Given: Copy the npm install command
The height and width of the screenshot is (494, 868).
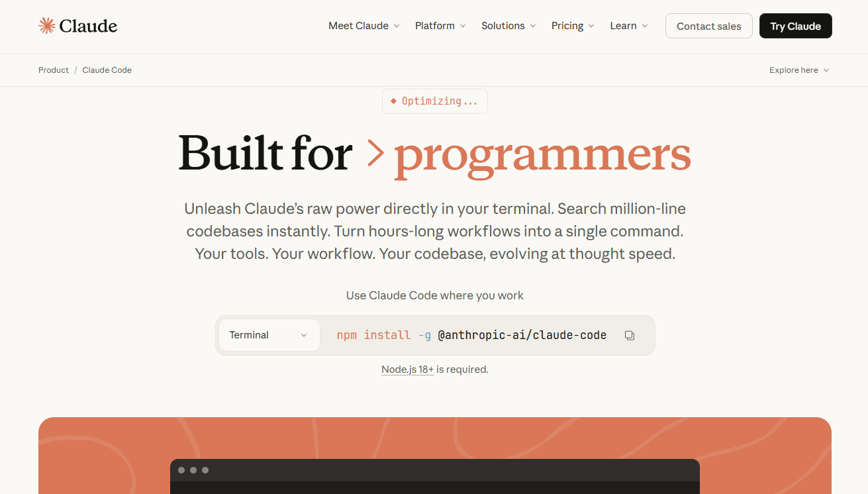Looking at the screenshot, I should tap(630, 336).
